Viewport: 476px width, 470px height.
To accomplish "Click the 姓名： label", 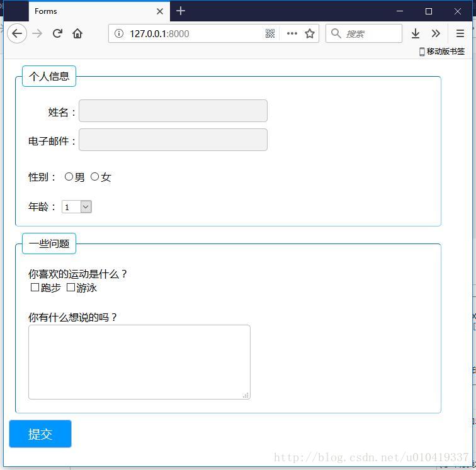I will click(x=62, y=112).
